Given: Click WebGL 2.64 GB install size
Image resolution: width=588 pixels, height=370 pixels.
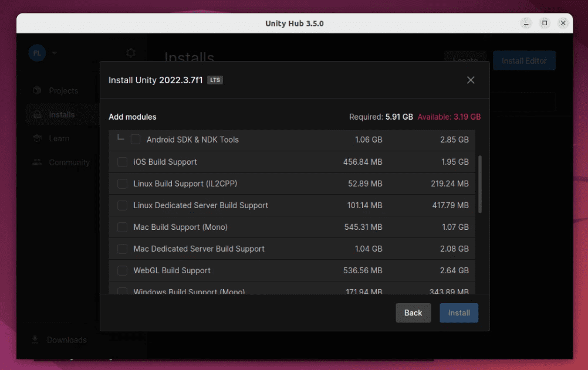Looking at the screenshot, I should click(x=454, y=271).
